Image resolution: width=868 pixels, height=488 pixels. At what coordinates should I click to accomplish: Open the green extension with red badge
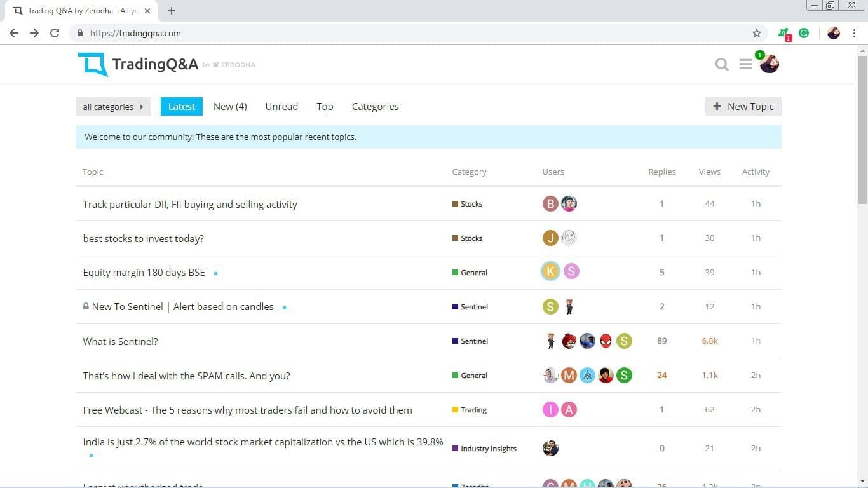point(785,34)
